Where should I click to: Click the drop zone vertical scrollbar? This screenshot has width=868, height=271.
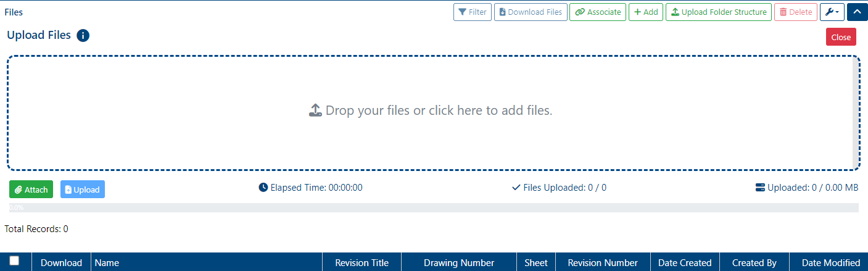click(x=856, y=112)
